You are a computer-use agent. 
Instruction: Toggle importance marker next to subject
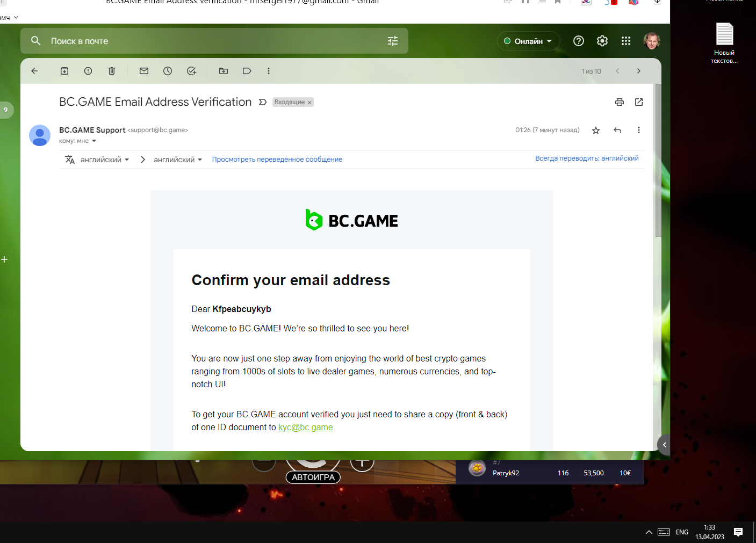pyautogui.click(x=263, y=102)
